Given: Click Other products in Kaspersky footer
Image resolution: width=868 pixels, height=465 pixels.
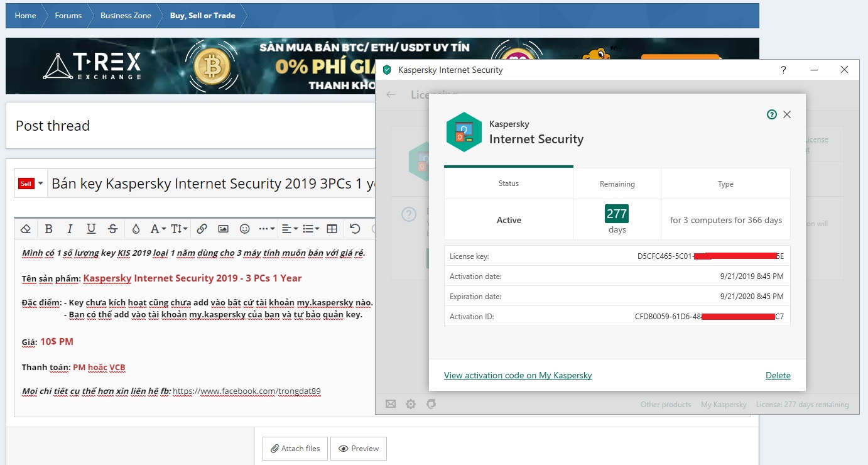Looking at the screenshot, I should [666, 405].
